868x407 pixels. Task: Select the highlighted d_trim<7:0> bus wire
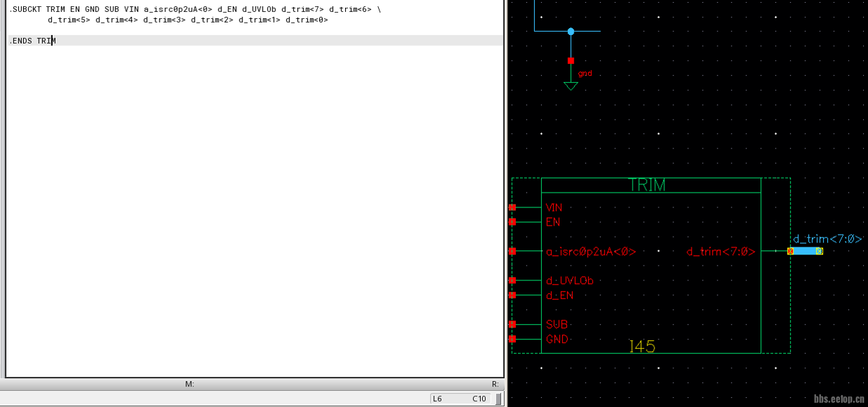805,251
